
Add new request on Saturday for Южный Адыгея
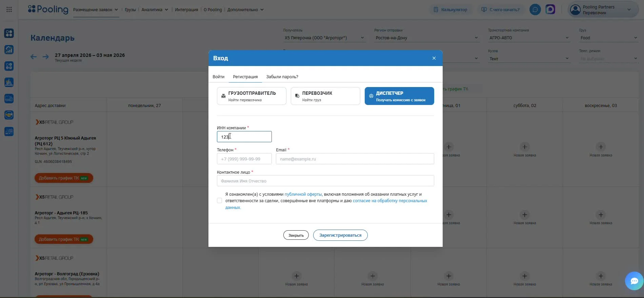[x=525, y=149]
